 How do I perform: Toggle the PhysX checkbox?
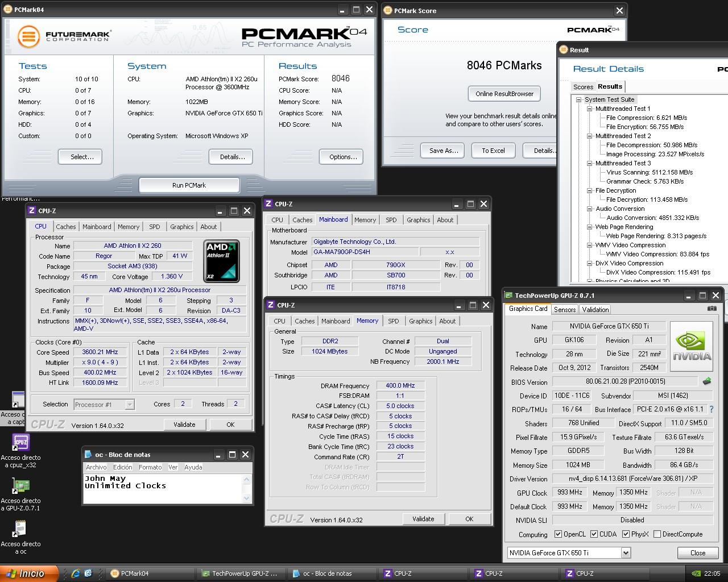point(626,534)
